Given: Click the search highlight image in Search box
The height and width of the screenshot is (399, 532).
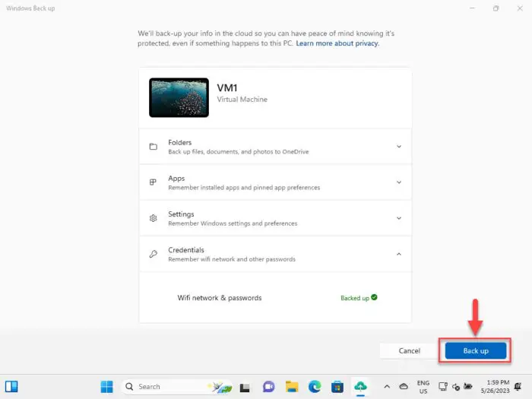Looking at the screenshot, I should (x=220, y=386).
